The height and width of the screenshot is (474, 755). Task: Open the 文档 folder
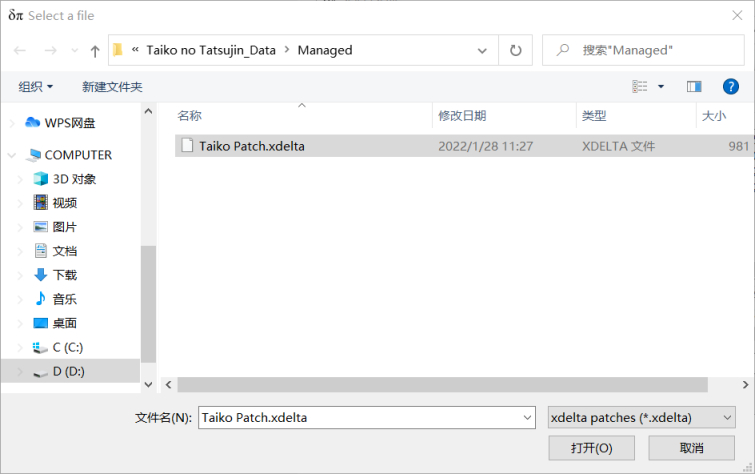(x=65, y=251)
